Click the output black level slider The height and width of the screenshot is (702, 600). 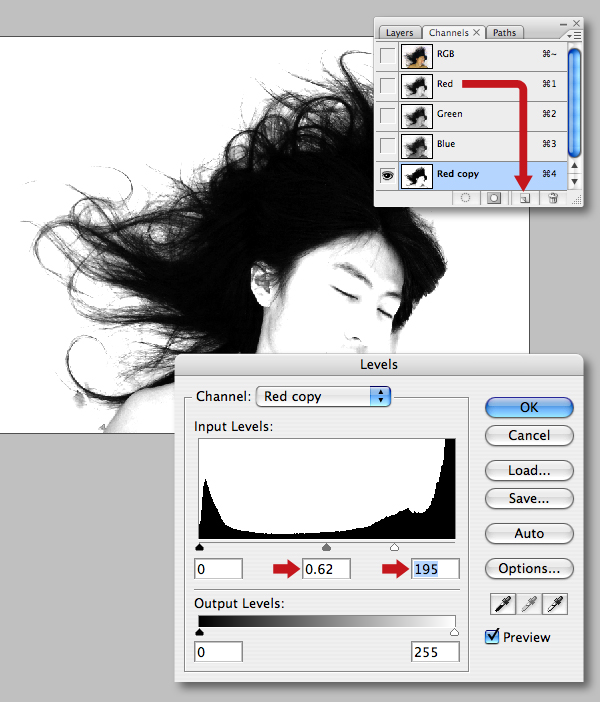(x=200, y=632)
